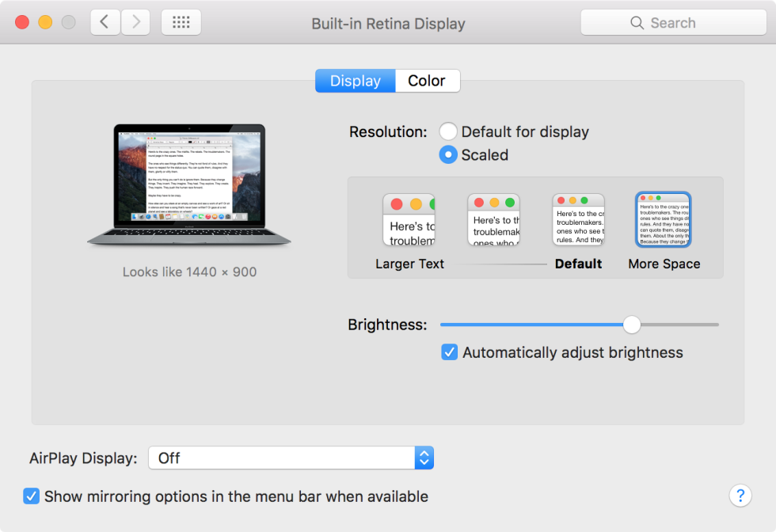Open the help question mark
This screenshot has width=776, height=532.
pyautogui.click(x=740, y=495)
